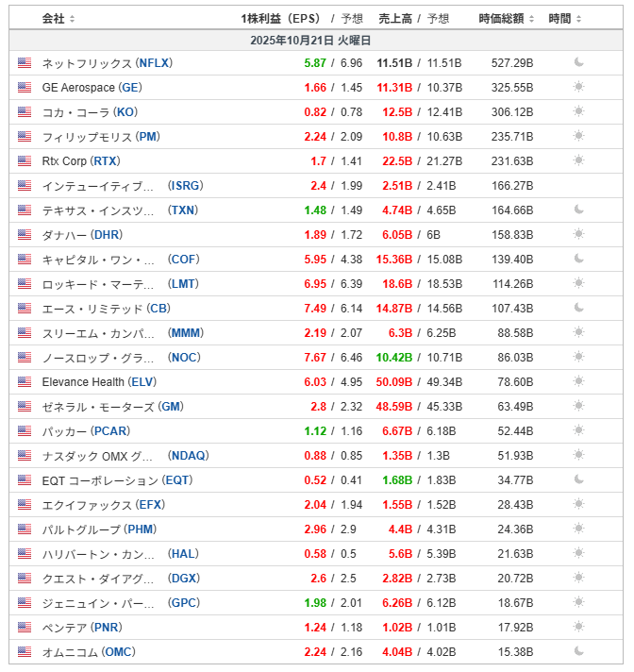Sort by the 時価総額 column header
This screenshot has height=672, width=634.
(507, 19)
